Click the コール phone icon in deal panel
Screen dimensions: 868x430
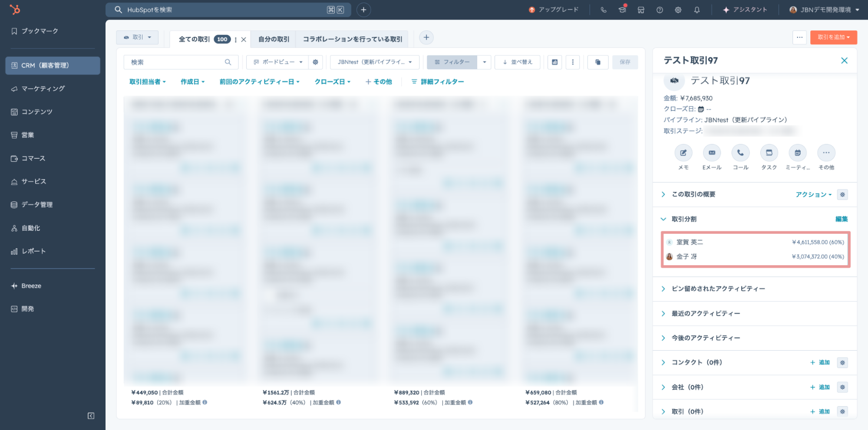pyautogui.click(x=740, y=153)
